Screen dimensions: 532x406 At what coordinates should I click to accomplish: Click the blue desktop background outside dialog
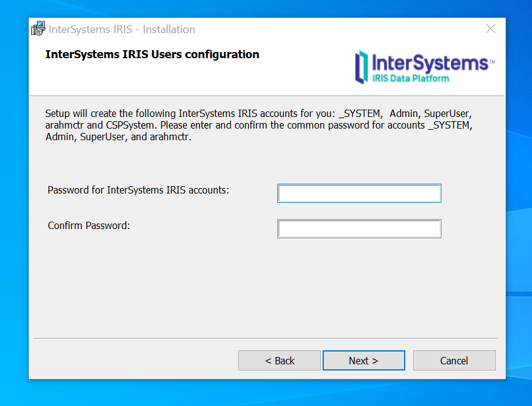519,204
